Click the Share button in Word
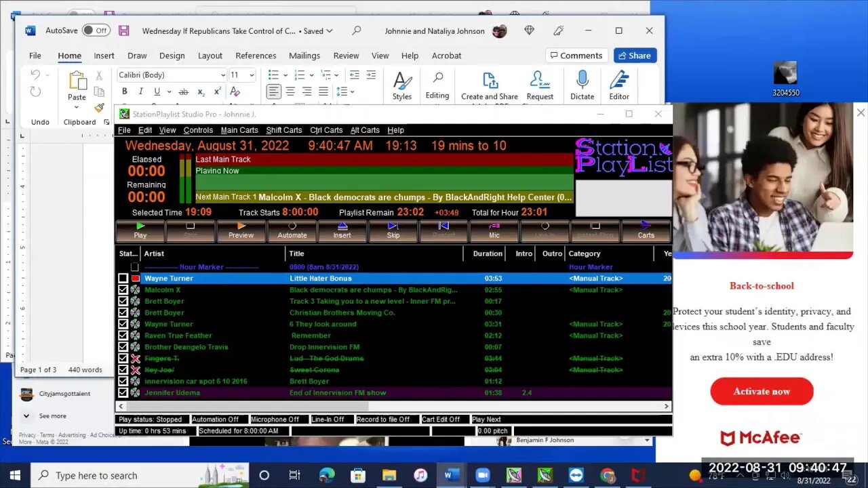The width and height of the screenshot is (868, 488). 635,56
